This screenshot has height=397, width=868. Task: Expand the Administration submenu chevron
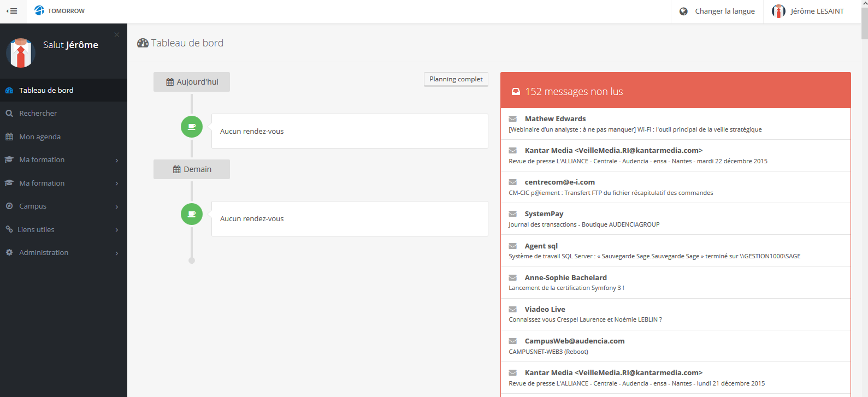point(117,253)
